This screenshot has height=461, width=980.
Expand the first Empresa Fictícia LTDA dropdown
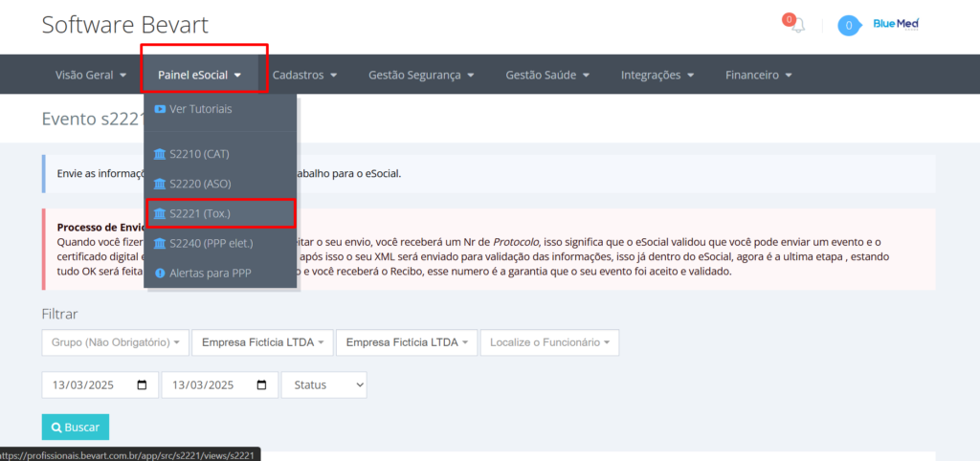tap(262, 342)
